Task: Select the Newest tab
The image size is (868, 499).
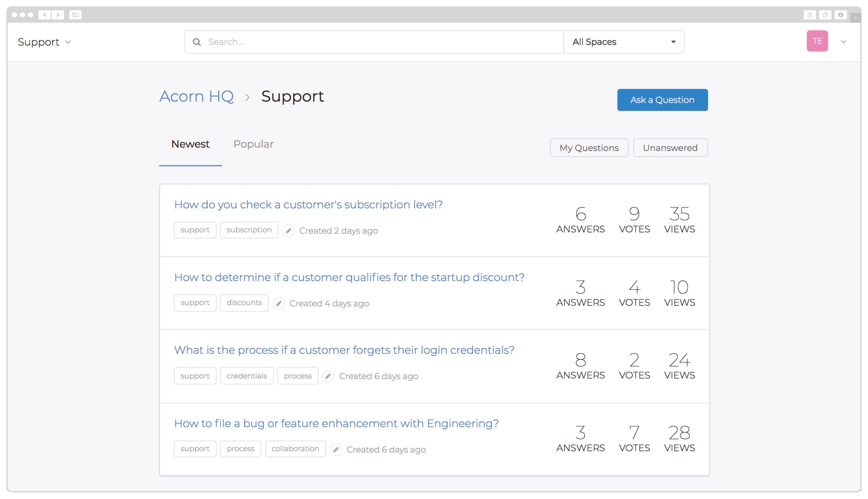Action: [190, 144]
